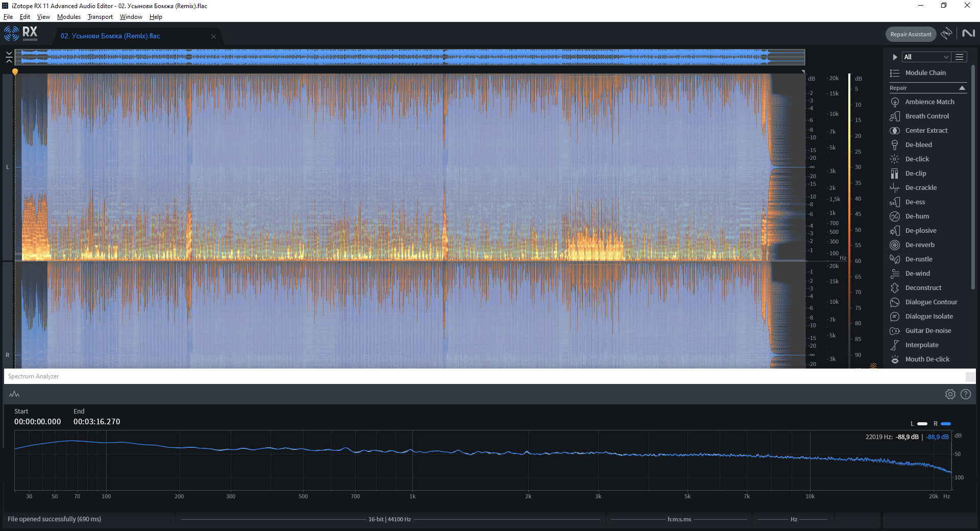Image resolution: width=980 pixels, height=531 pixels.
Task: Toggle the right channel R selector
Action: click(8, 355)
